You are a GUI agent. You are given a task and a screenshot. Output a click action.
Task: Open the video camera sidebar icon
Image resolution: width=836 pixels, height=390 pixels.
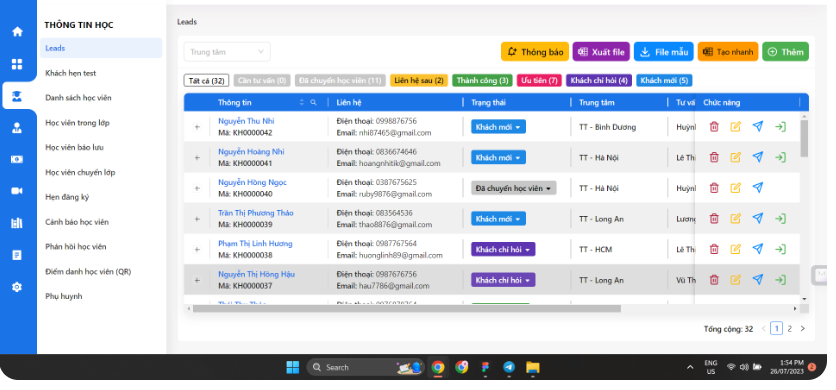click(x=17, y=191)
